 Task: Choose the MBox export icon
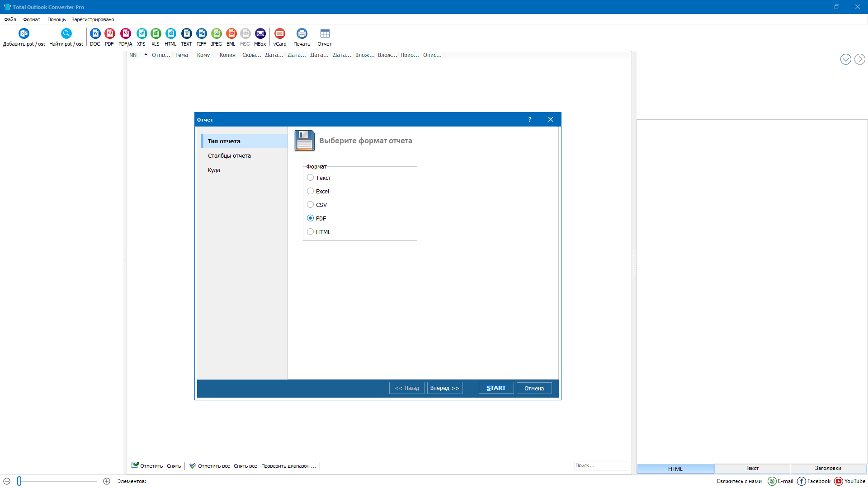point(260,33)
